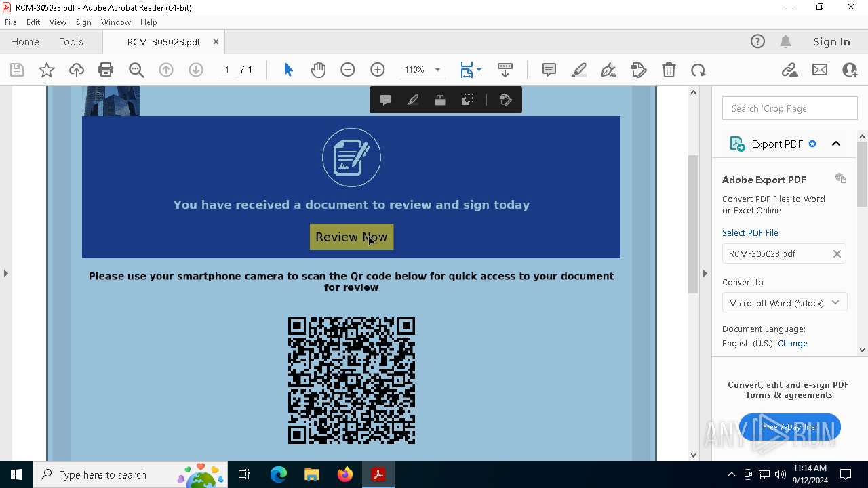The image size is (868, 488).
Task: Collapse the Export PDF section
Action: 836,144
